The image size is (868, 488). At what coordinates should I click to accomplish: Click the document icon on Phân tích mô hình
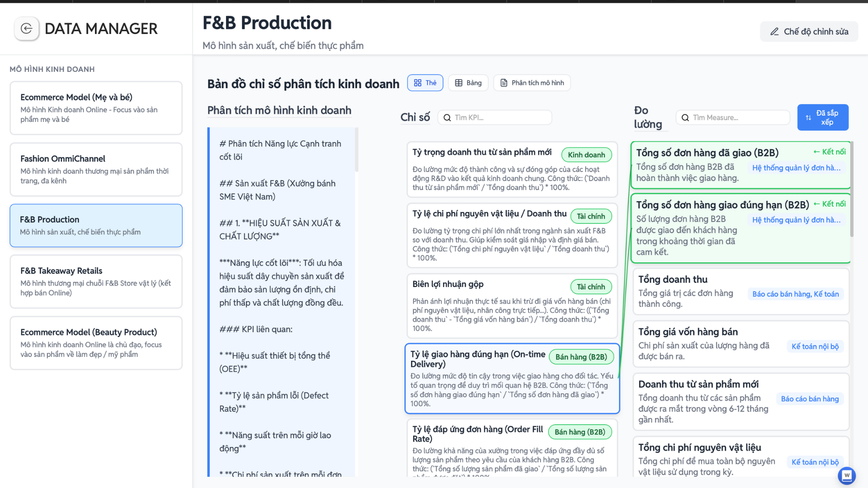coord(504,83)
